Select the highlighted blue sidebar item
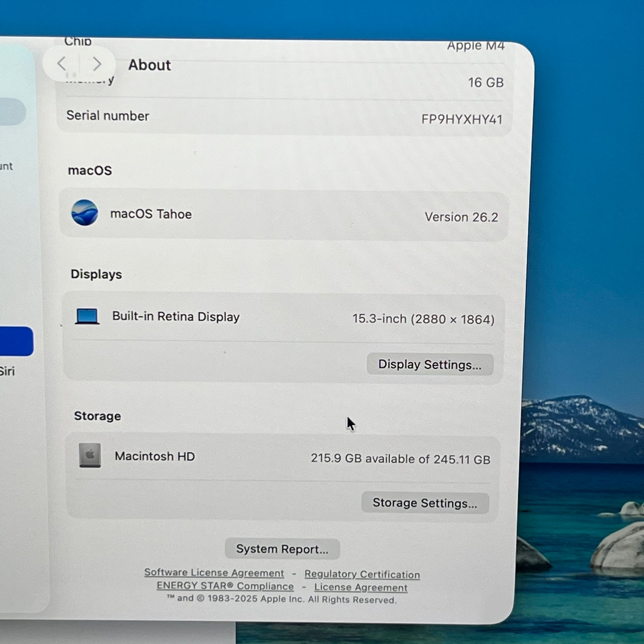644x644 pixels. (16, 341)
